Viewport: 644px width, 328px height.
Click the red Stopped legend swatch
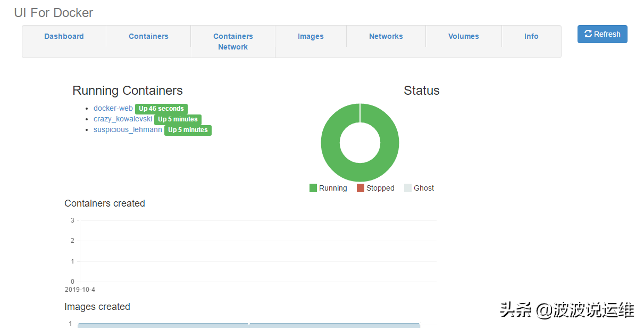(x=361, y=188)
